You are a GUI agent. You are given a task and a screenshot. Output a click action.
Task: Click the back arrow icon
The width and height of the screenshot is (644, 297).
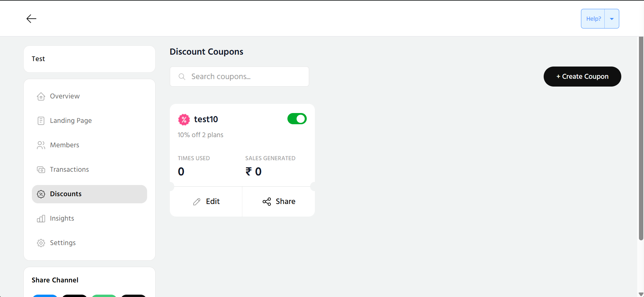(x=31, y=19)
